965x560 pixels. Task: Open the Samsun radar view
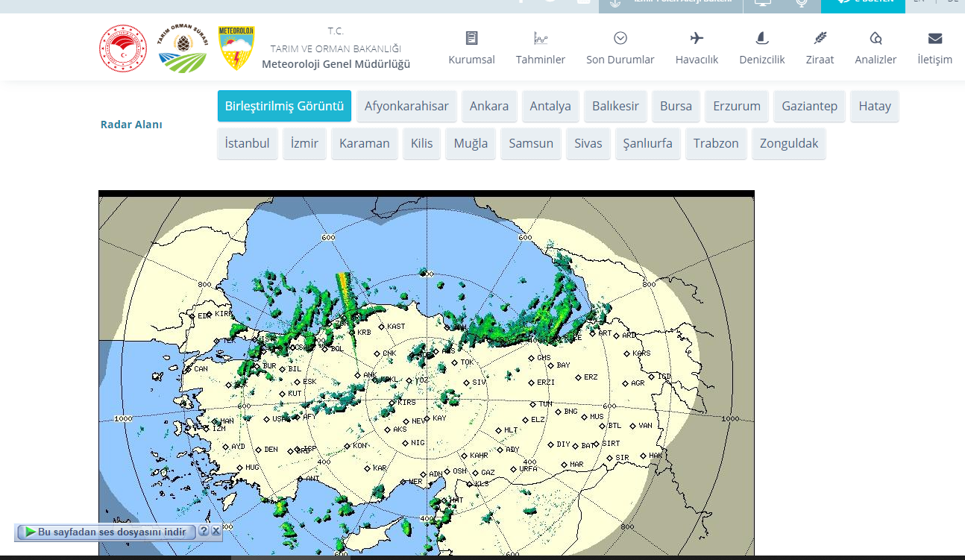point(531,143)
